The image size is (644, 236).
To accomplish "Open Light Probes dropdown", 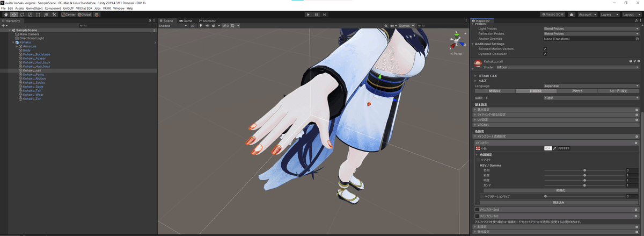I will [591, 28].
